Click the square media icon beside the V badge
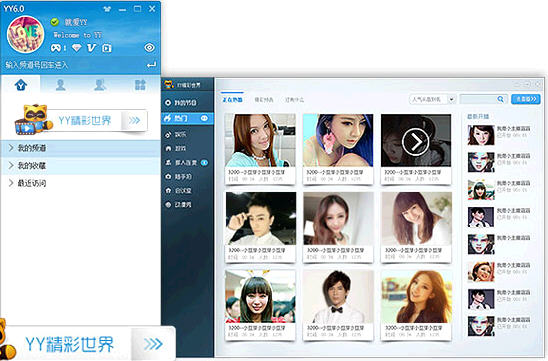Image resolution: width=548 pixels, height=361 pixels. 107,48
